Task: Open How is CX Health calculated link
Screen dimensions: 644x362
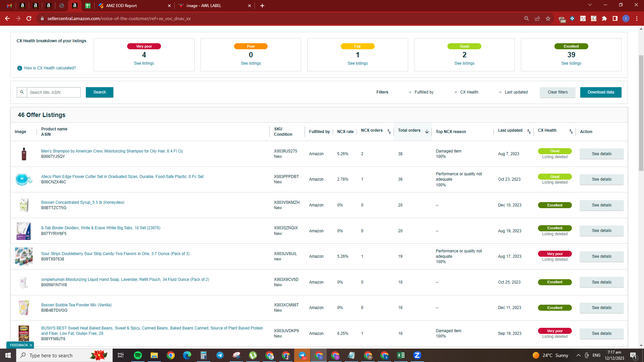Action: pos(50,68)
